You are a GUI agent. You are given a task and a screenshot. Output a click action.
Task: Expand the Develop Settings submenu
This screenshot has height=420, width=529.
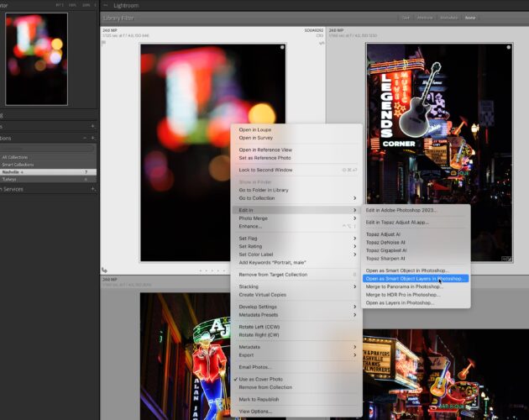pos(296,307)
